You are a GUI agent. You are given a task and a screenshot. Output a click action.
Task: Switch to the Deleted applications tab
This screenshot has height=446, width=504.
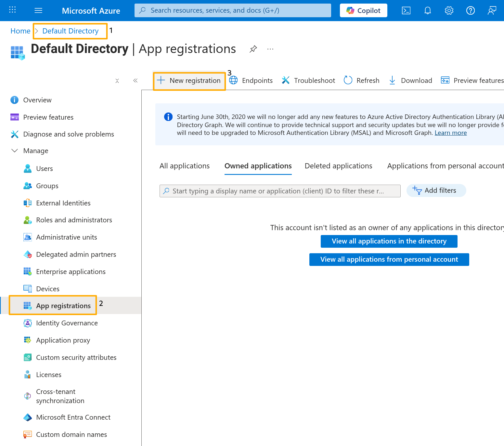coord(338,166)
